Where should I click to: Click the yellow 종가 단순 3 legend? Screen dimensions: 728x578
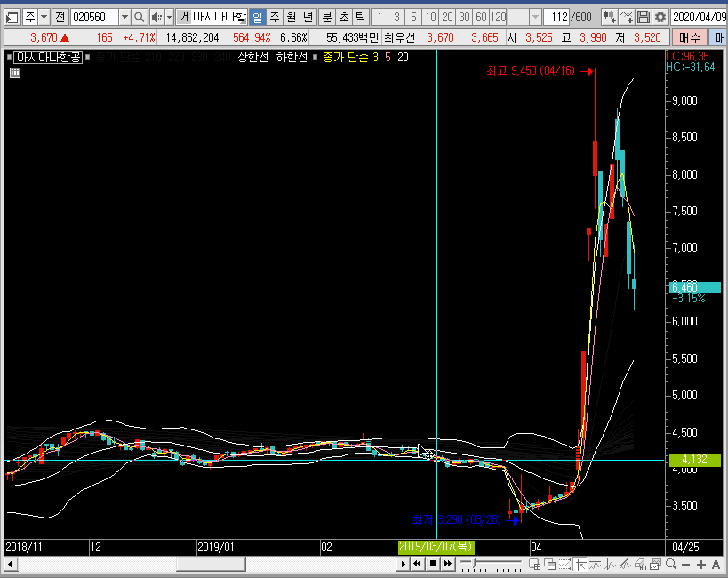350,58
